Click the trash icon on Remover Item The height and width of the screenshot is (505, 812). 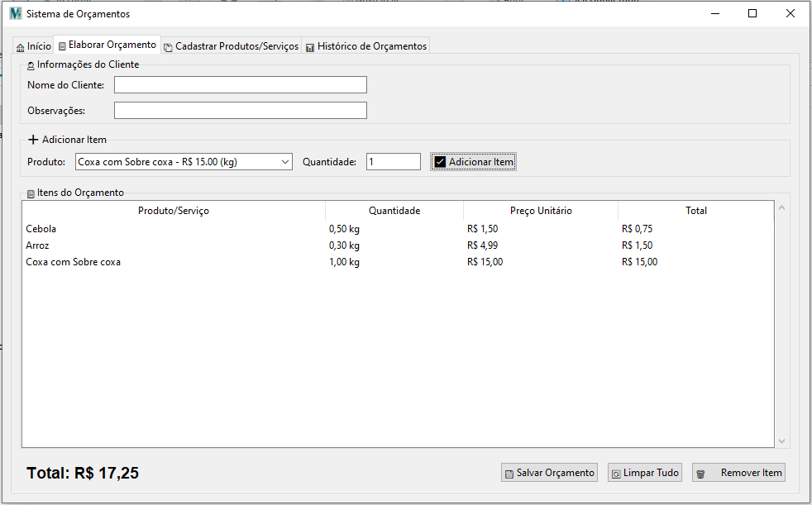coord(700,474)
